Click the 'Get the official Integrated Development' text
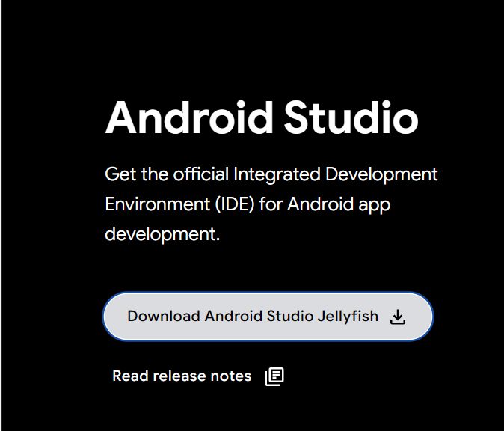504x431 pixels. [x=271, y=174]
